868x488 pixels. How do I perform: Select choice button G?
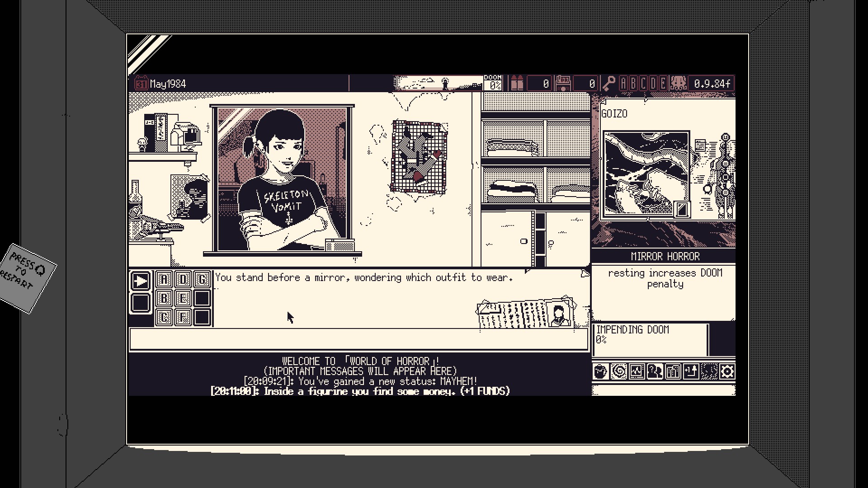pyautogui.click(x=202, y=280)
